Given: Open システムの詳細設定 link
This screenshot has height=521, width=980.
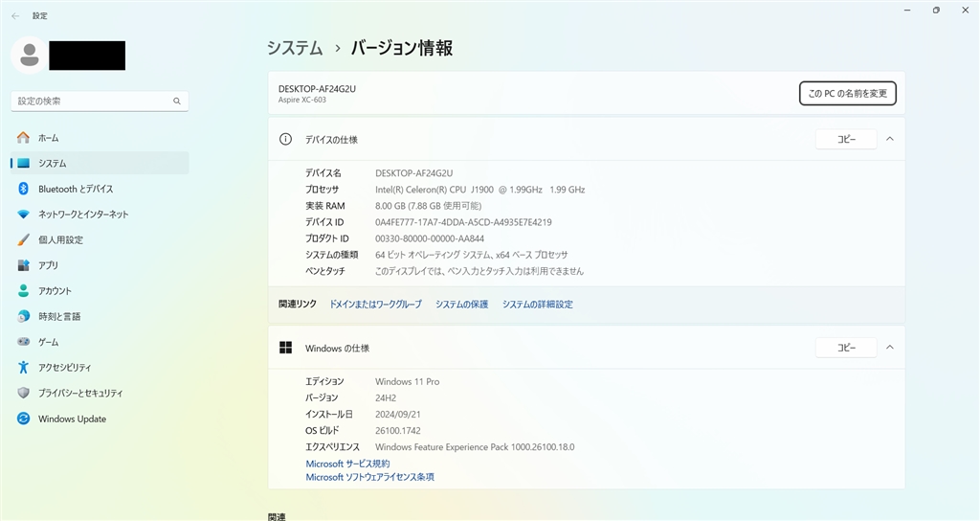Looking at the screenshot, I should click(538, 305).
